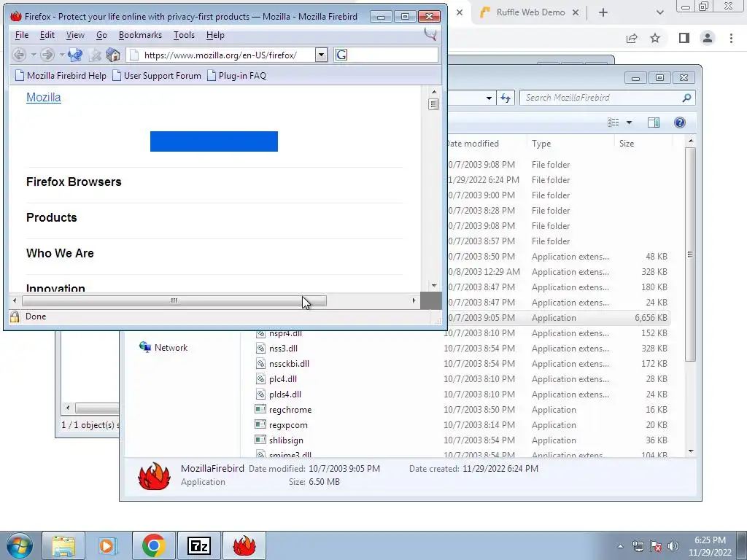Open 7-Zip from the taskbar

tap(198, 545)
